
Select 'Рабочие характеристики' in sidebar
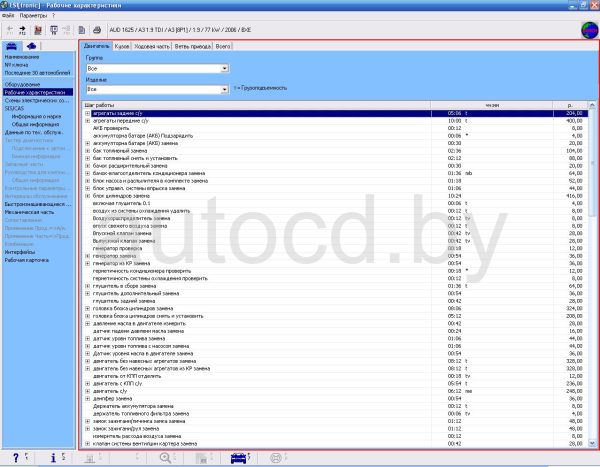pos(38,92)
